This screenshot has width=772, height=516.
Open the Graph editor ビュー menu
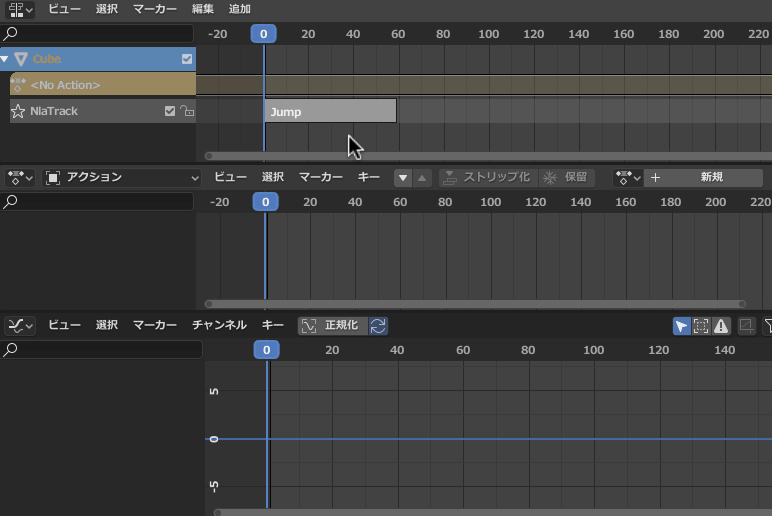pos(64,325)
